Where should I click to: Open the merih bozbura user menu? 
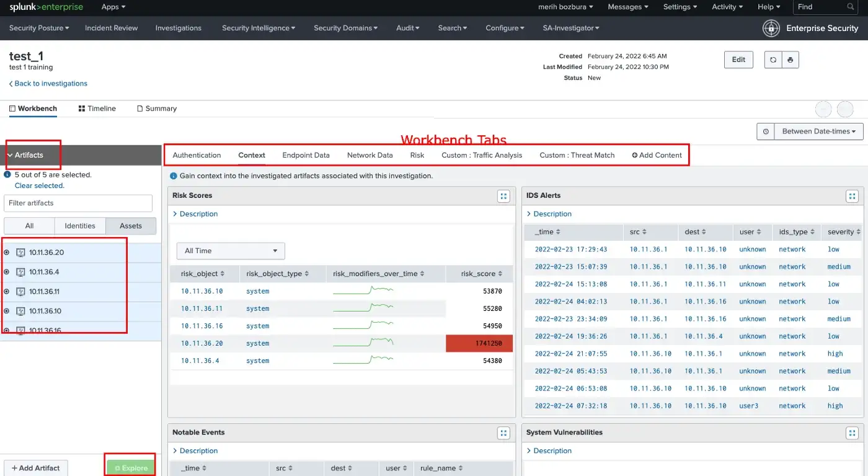click(565, 7)
